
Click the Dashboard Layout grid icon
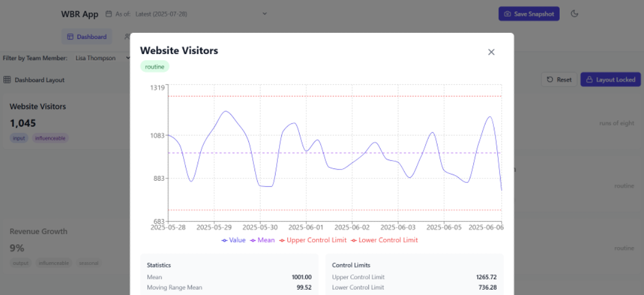(7, 80)
